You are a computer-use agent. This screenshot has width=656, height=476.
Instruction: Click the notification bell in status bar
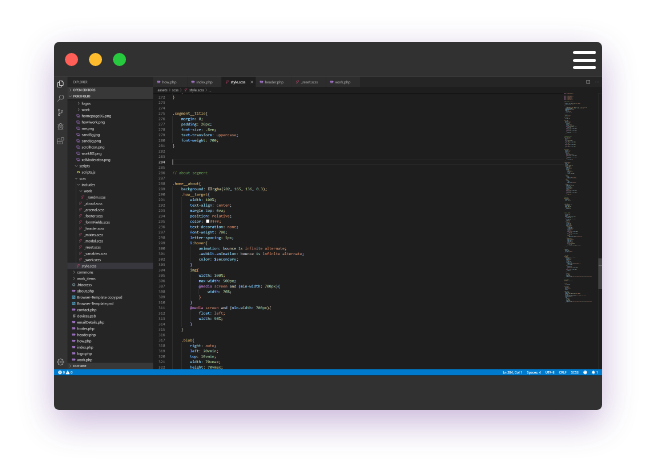(x=596, y=372)
